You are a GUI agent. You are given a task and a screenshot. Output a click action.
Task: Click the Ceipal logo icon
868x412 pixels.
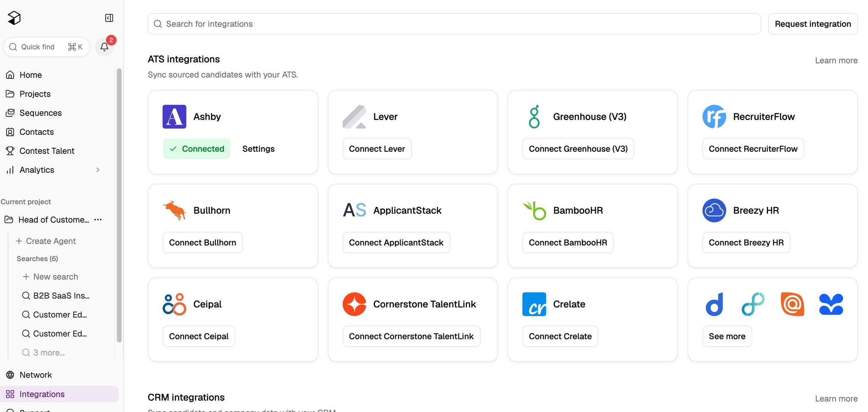pos(174,304)
